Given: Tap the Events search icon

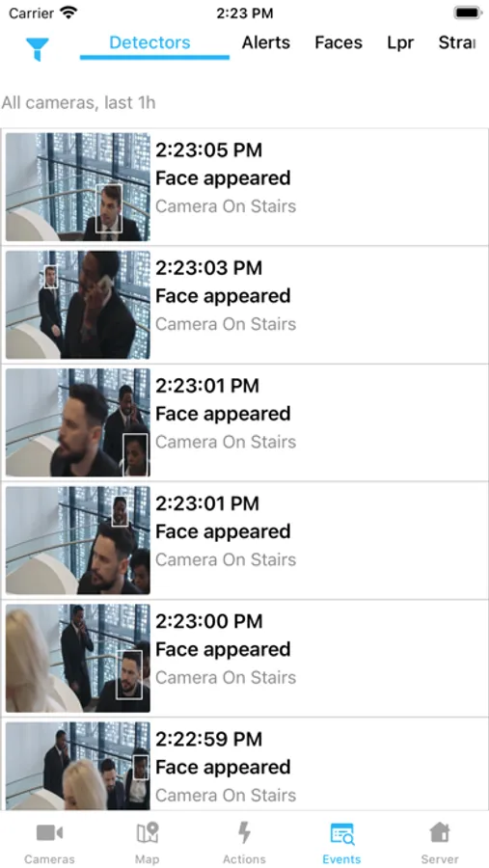Looking at the screenshot, I should (341, 833).
